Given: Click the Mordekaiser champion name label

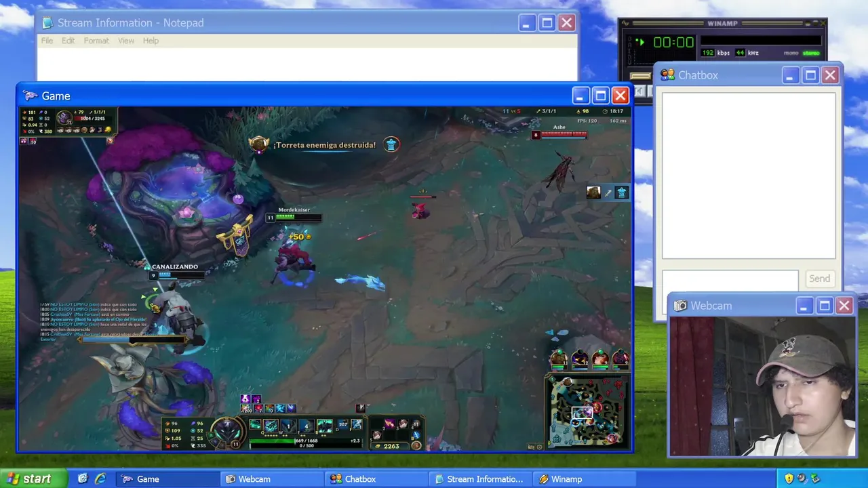Looking at the screenshot, I should coord(294,210).
